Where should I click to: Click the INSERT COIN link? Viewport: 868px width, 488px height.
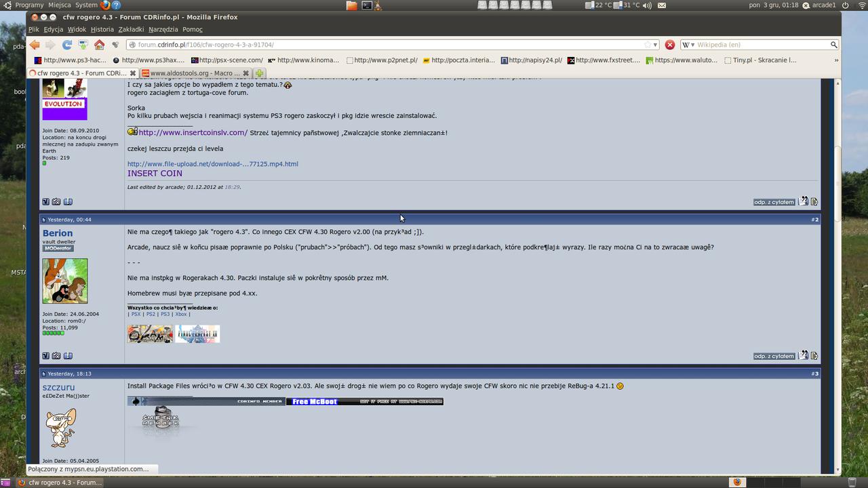click(155, 174)
